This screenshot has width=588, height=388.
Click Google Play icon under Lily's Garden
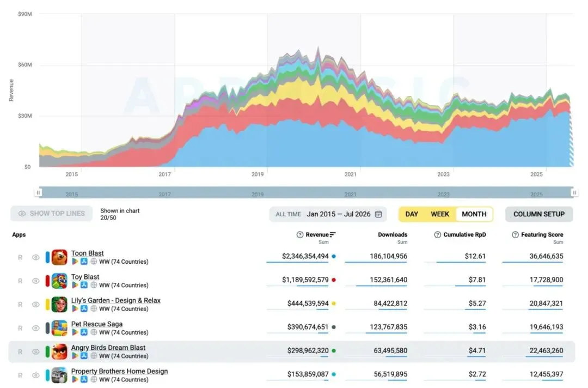75,309
